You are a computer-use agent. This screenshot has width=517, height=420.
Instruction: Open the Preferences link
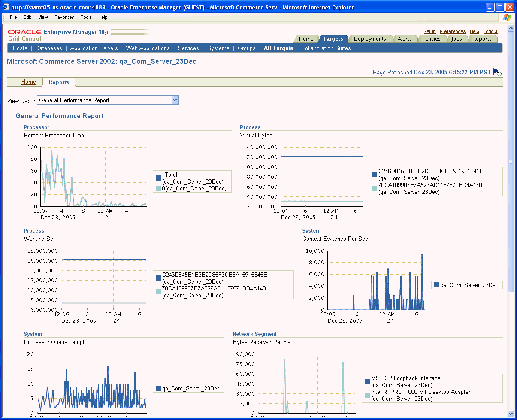(x=452, y=31)
